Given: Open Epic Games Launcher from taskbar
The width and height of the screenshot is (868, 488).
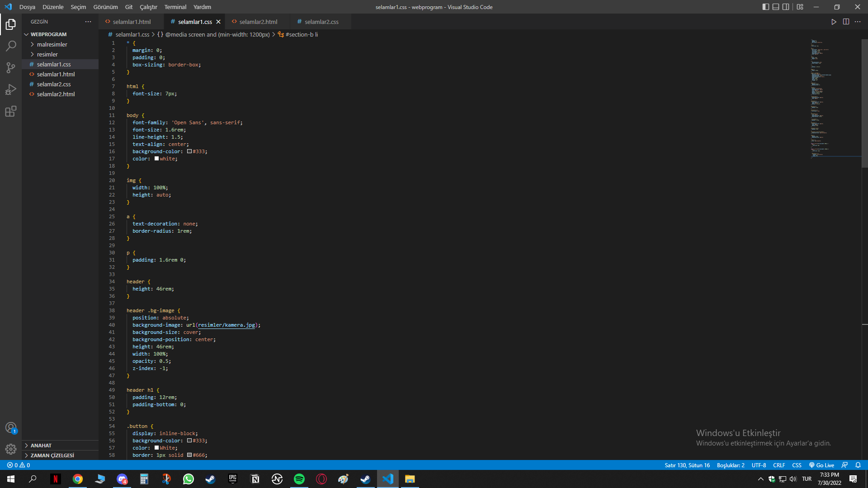Looking at the screenshot, I should pos(233,479).
